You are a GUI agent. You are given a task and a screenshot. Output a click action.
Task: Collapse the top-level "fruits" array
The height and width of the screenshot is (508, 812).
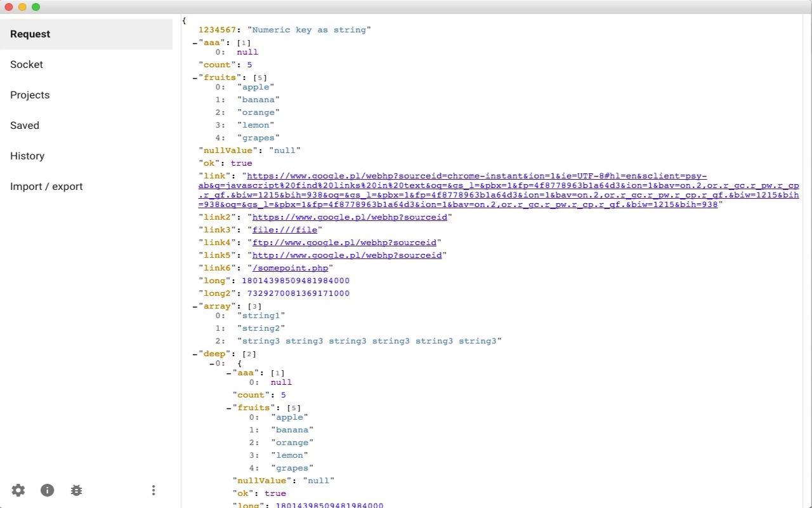tap(195, 77)
